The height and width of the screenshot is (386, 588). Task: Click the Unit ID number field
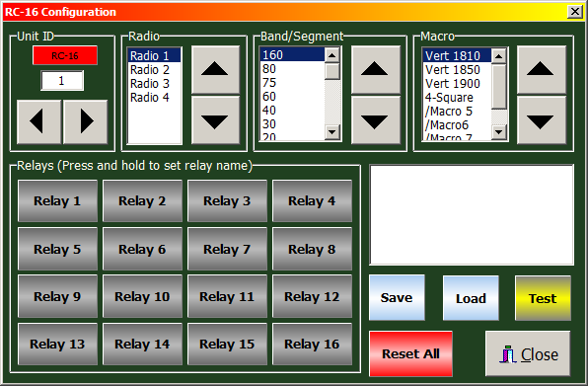pos(62,81)
